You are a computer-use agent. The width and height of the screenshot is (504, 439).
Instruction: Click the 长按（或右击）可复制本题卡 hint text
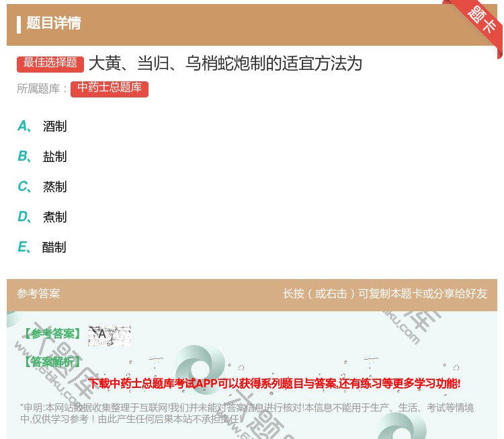click(385, 294)
